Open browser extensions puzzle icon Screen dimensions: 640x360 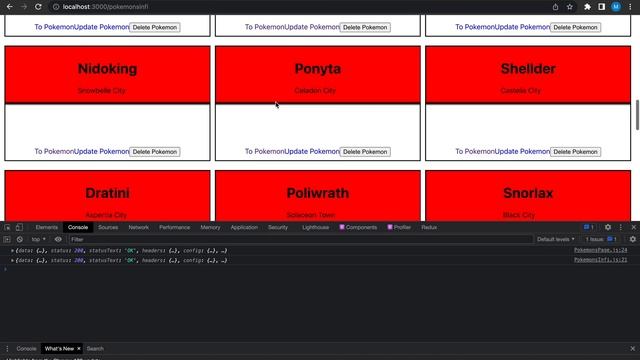(587, 7)
